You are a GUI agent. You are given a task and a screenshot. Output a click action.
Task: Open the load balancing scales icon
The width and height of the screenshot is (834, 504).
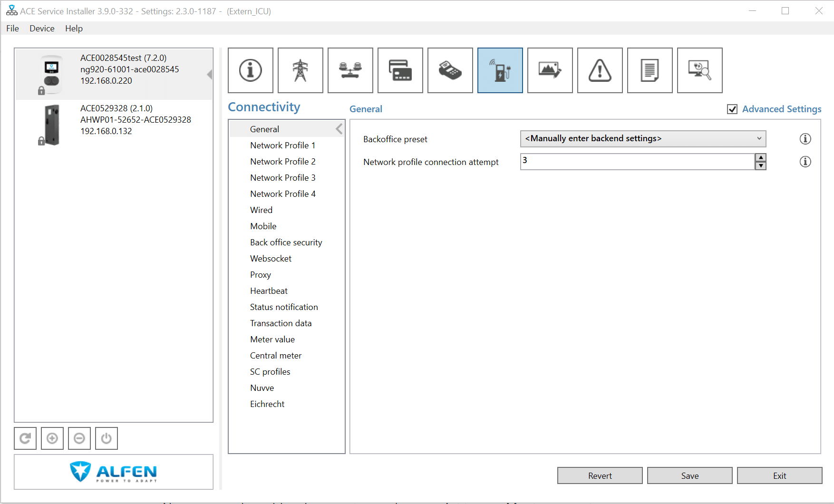(x=350, y=70)
